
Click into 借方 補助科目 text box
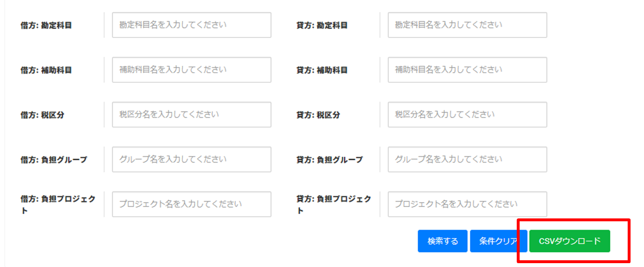191,70
